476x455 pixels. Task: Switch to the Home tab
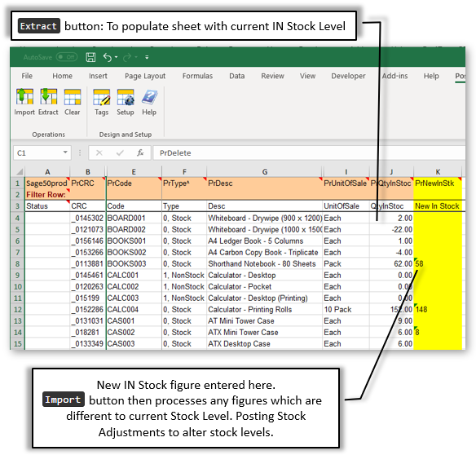pyautogui.click(x=62, y=76)
